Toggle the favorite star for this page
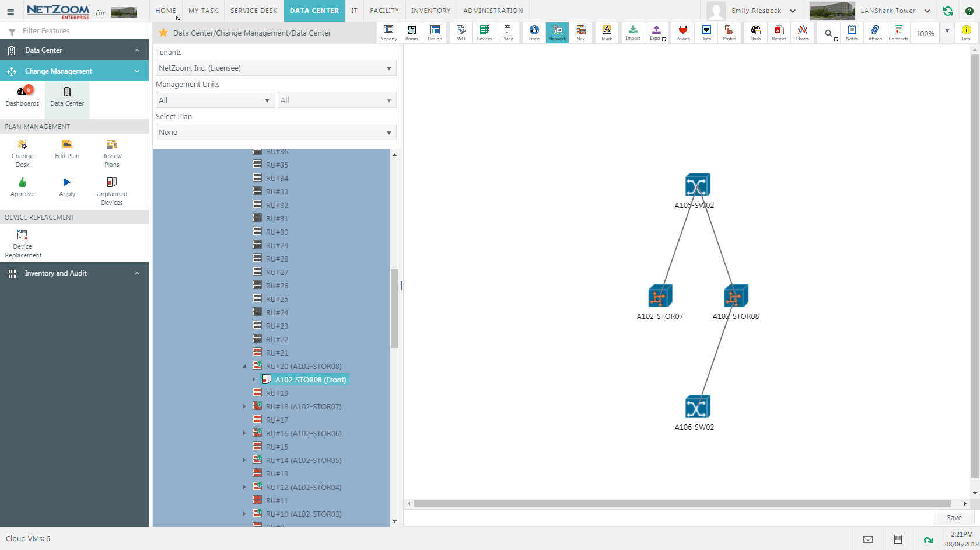 [x=163, y=33]
